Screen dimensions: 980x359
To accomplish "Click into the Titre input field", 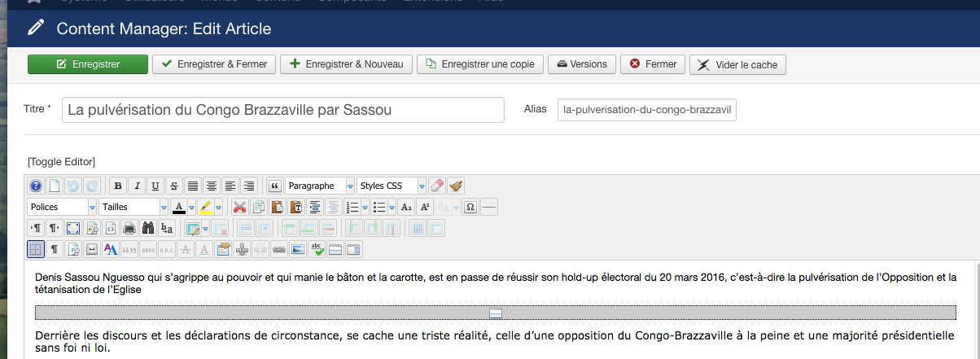I will (283, 110).
